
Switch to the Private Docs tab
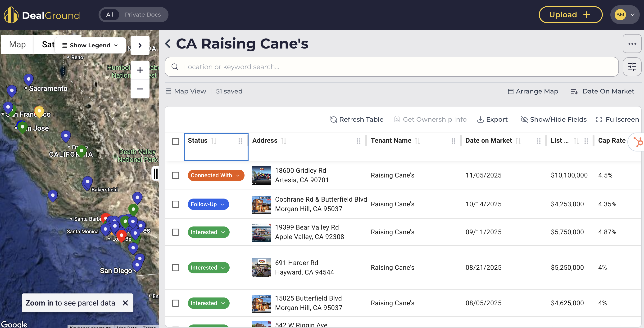click(142, 14)
